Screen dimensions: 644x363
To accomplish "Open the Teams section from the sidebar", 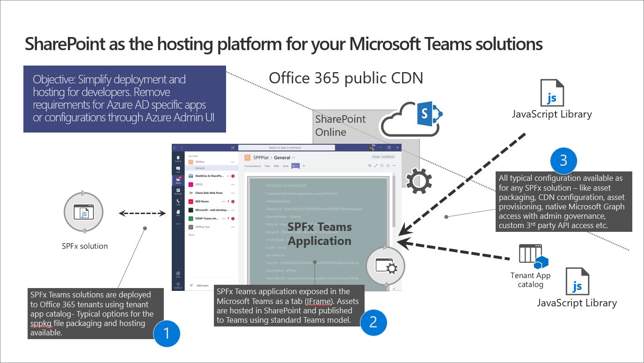I will [177, 178].
